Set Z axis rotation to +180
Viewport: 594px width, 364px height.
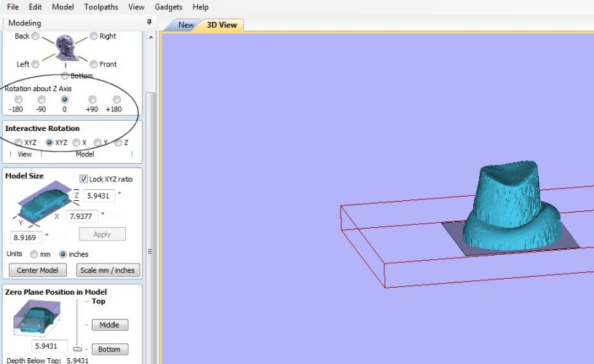116,100
